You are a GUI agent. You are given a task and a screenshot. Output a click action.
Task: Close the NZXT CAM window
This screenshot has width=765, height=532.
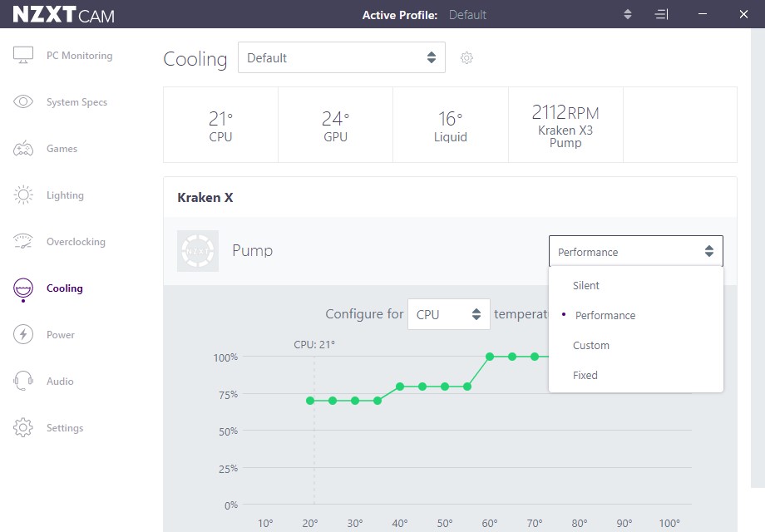[743, 14]
